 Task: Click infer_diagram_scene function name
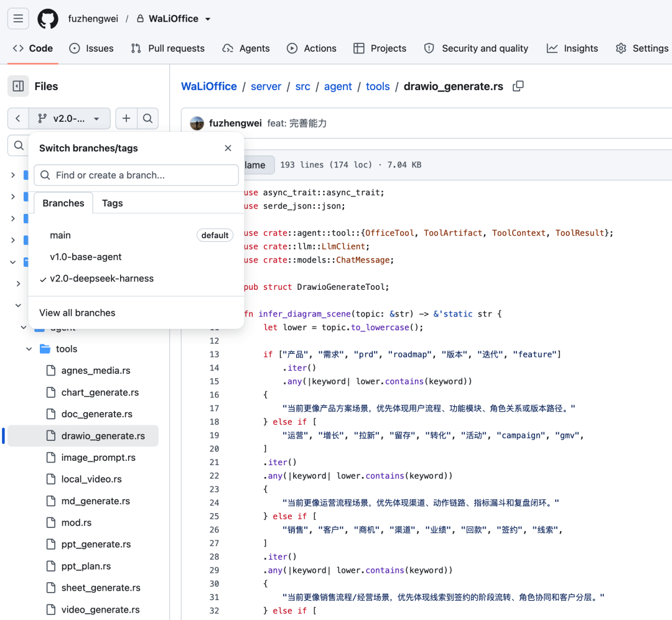click(x=304, y=314)
